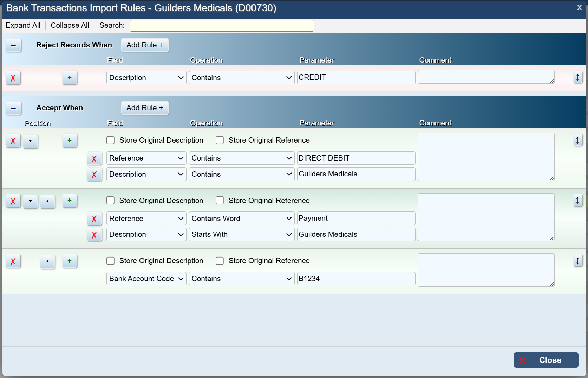Delete the Bank Account Code accept rule
The height and width of the screenshot is (378, 588).
point(13,261)
